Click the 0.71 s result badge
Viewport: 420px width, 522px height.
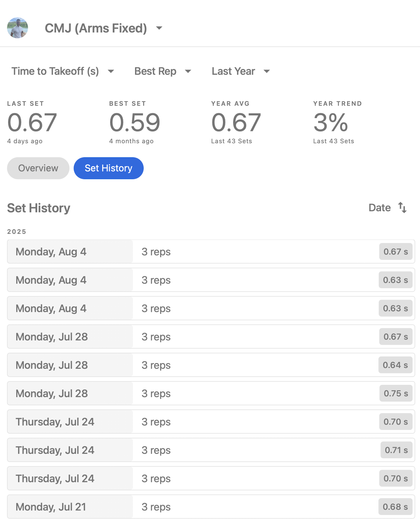click(396, 450)
